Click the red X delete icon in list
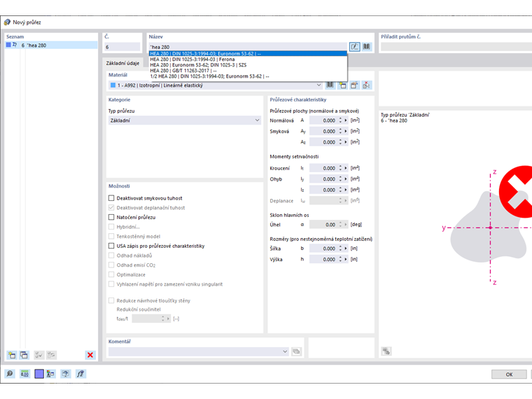 click(90, 355)
